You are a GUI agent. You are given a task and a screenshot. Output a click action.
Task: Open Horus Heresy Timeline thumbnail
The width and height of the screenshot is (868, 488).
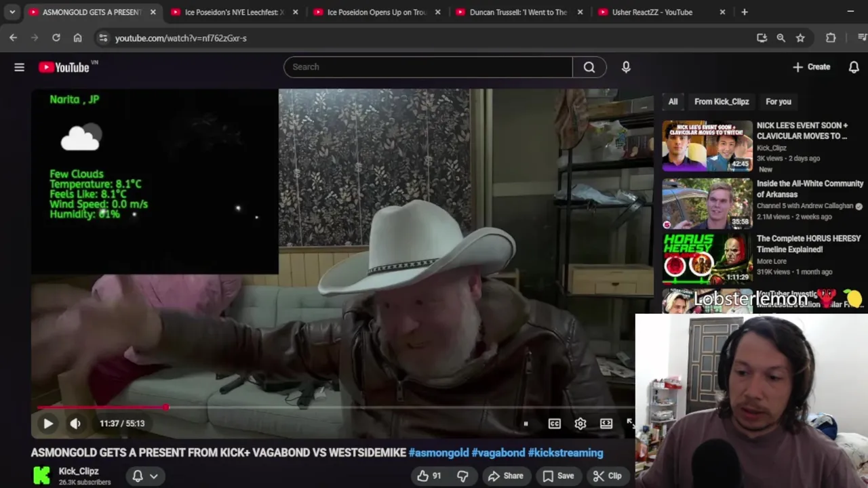[x=707, y=258]
